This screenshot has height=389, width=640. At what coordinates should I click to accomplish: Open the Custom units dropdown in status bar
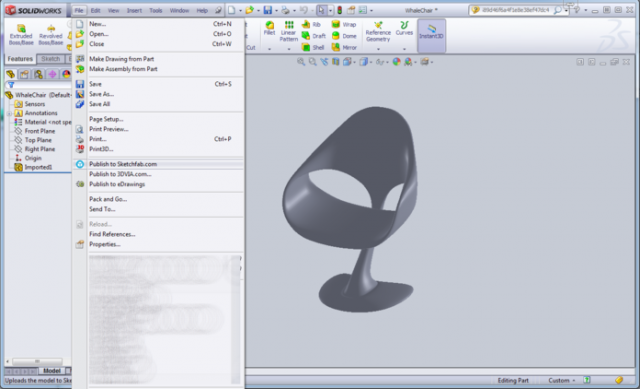(x=562, y=380)
